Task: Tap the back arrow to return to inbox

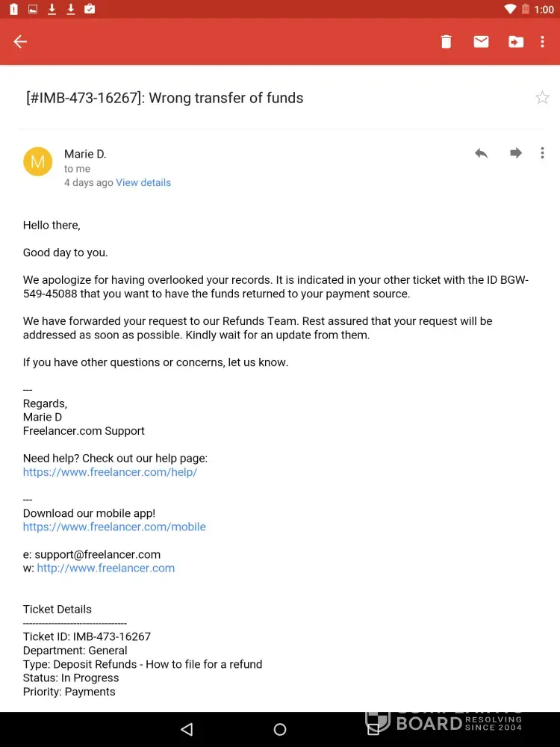Action: pyautogui.click(x=20, y=42)
